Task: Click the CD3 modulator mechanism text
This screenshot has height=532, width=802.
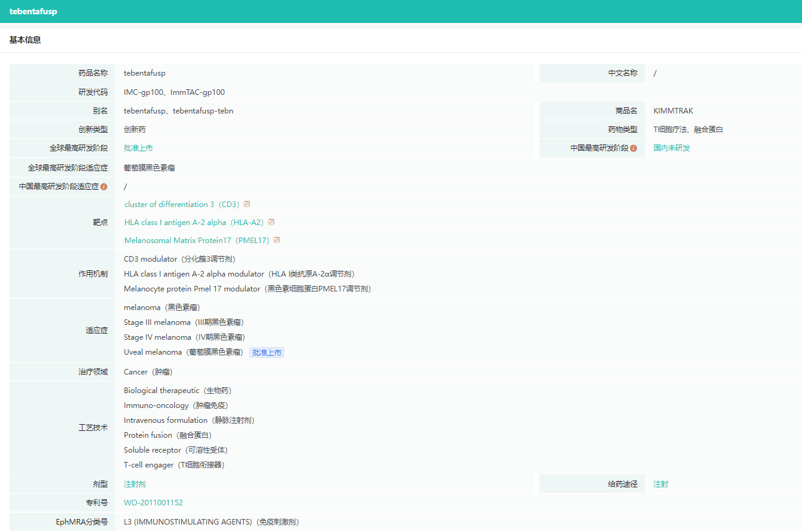Action: coord(180,259)
